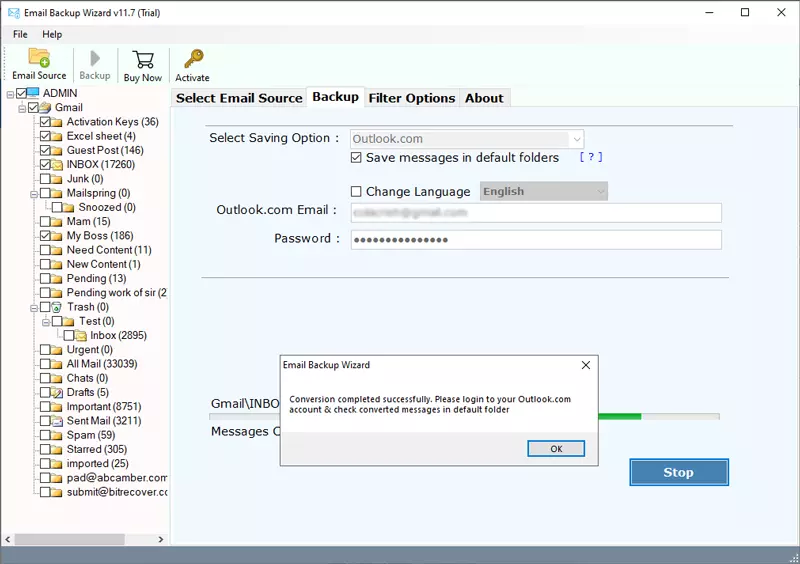800x564 pixels.
Task: Select the imported (25) folder
Action: (x=97, y=463)
